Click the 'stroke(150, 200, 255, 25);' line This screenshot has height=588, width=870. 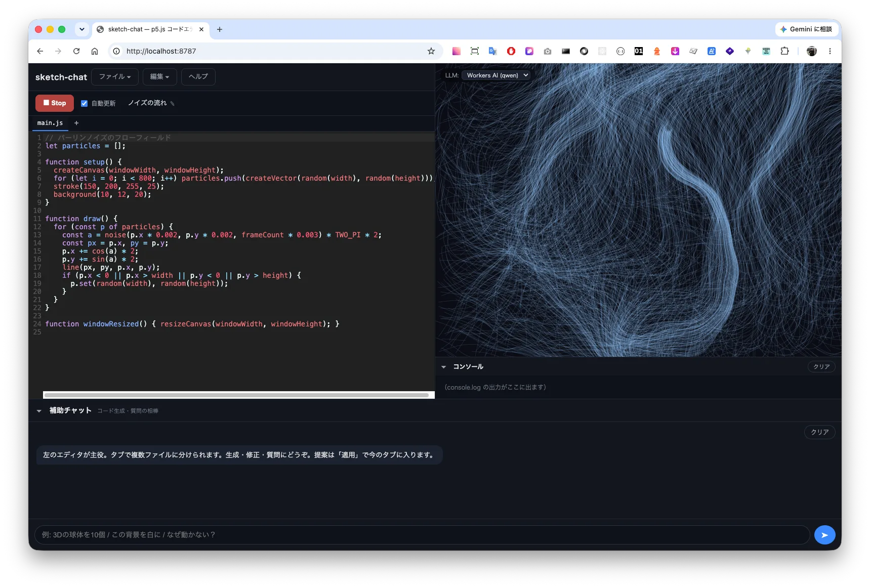pyautogui.click(x=109, y=186)
